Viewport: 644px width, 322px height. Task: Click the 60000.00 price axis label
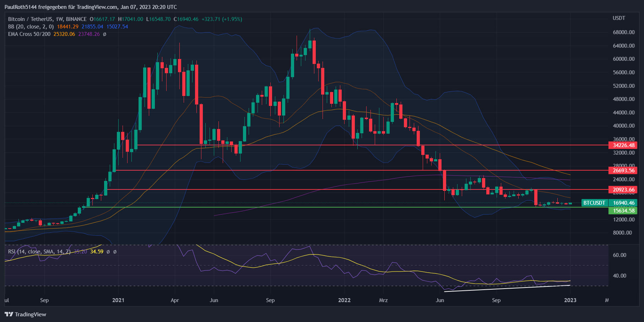[624, 59]
